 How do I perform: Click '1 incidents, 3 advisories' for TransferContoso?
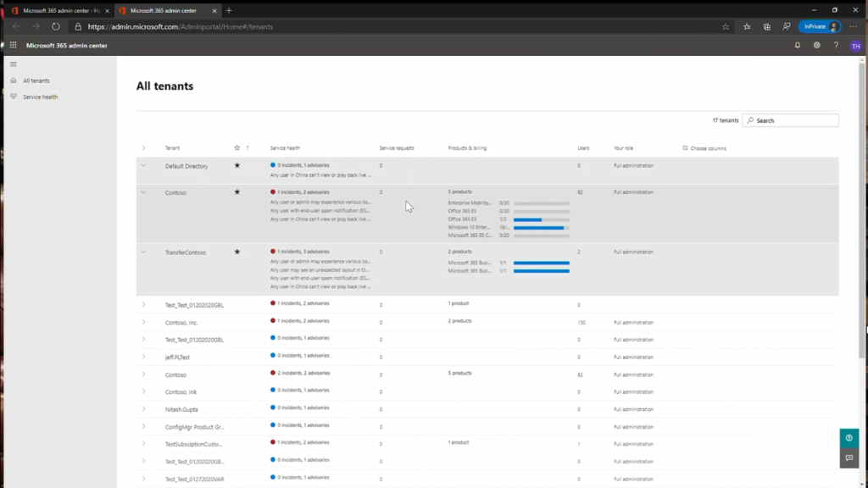pos(303,252)
